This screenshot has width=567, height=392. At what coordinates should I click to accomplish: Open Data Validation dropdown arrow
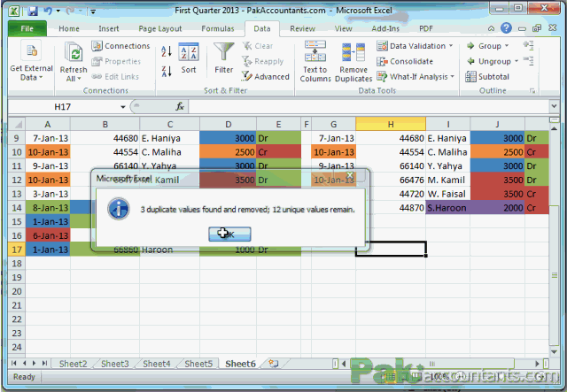point(451,46)
